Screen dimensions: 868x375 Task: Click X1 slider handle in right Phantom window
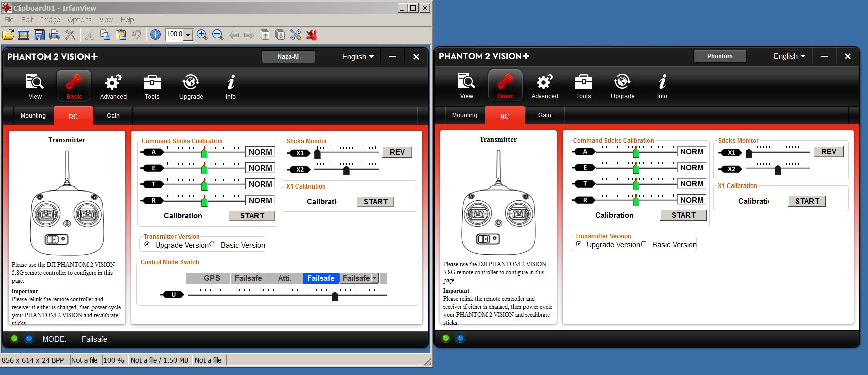749,153
